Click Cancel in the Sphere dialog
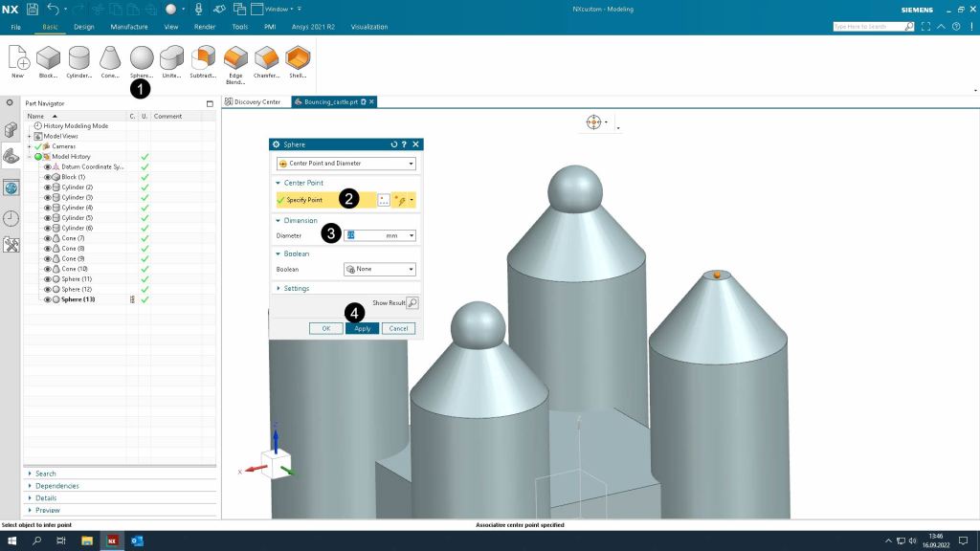Screen dimensions: 980x551 click(398, 328)
